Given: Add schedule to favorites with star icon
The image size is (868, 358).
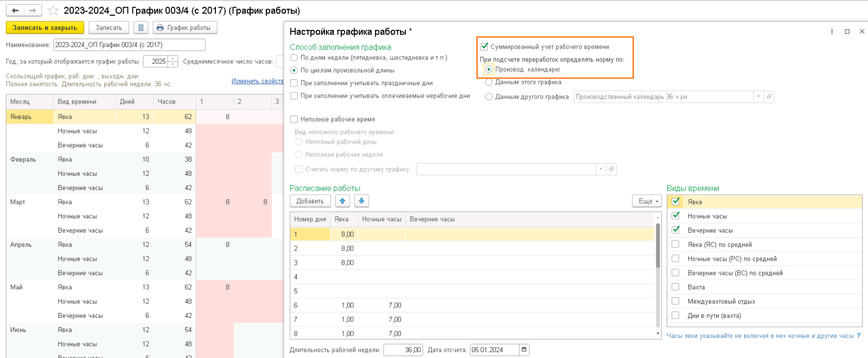Looking at the screenshot, I should click(53, 10).
